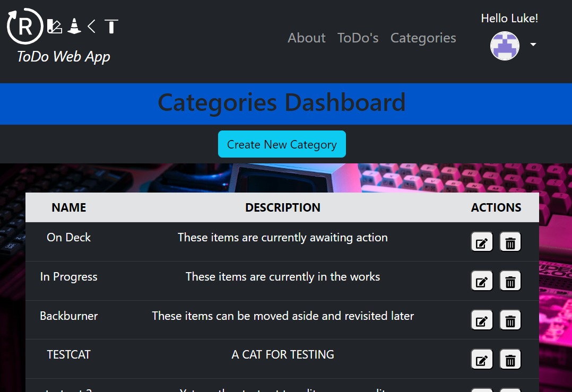572x392 pixels.
Task: Go to ToDo's page
Action: pos(358,38)
